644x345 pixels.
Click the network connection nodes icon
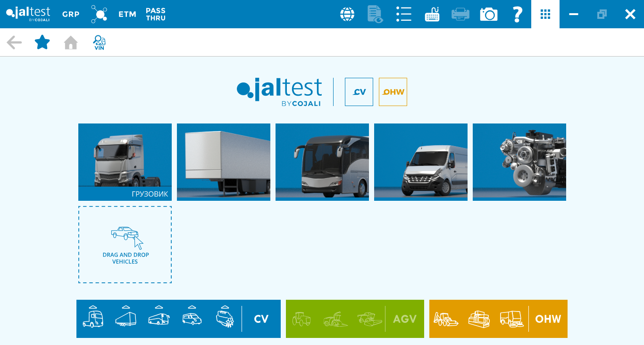(99, 14)
